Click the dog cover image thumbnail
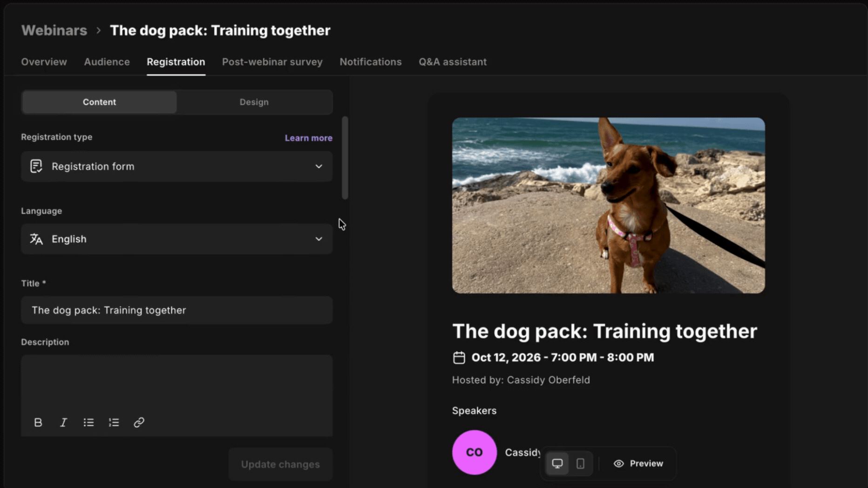The image size is (868, 488). pyautogui.click(x=608, y=205)
